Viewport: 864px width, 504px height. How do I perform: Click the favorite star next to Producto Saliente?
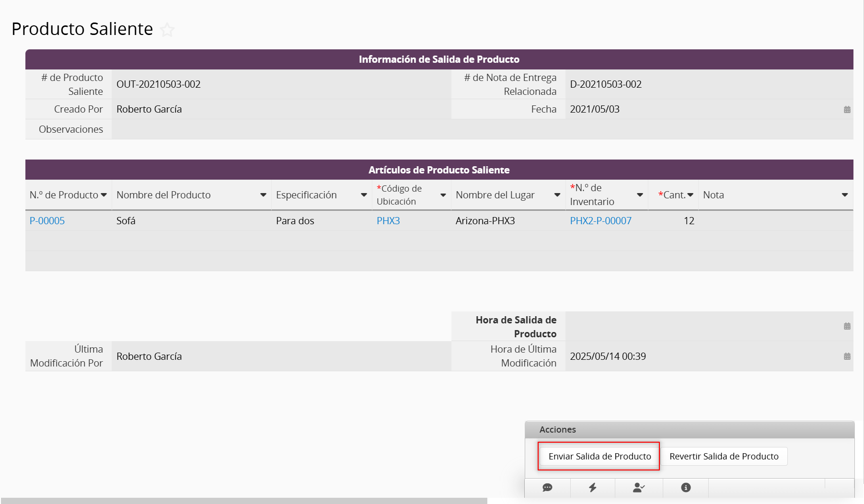167,30
